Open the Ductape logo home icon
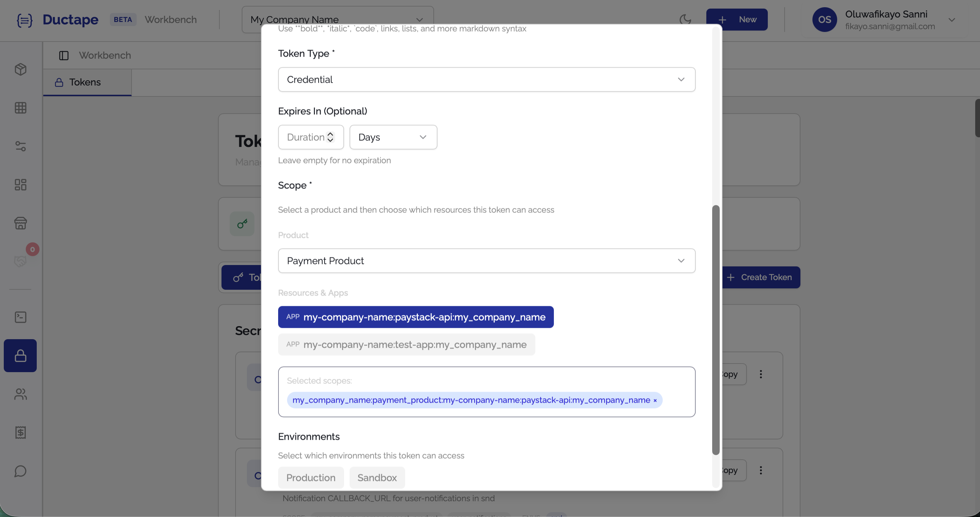Screen dimensions: 980x517 pos(24,21)
